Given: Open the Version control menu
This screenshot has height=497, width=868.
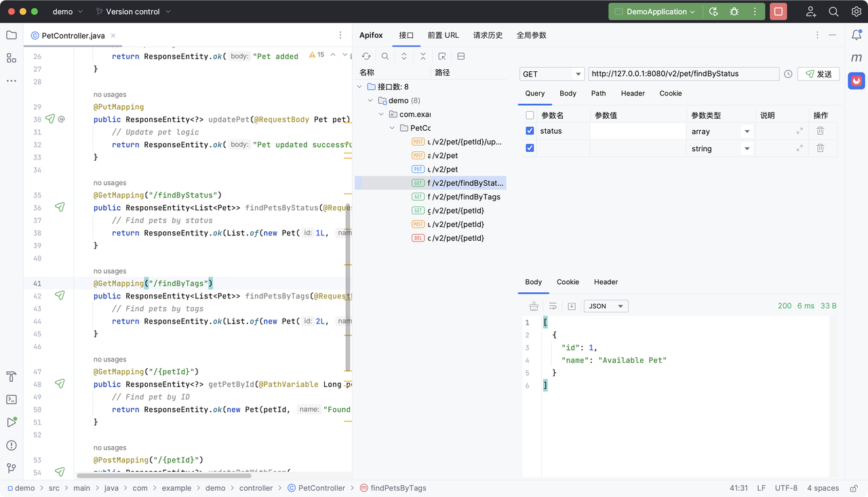Looking at the screenshot, I should pos(133,11).
